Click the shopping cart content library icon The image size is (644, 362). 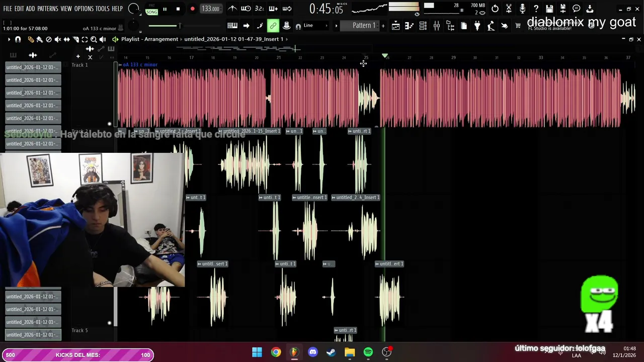coord(518,26)
